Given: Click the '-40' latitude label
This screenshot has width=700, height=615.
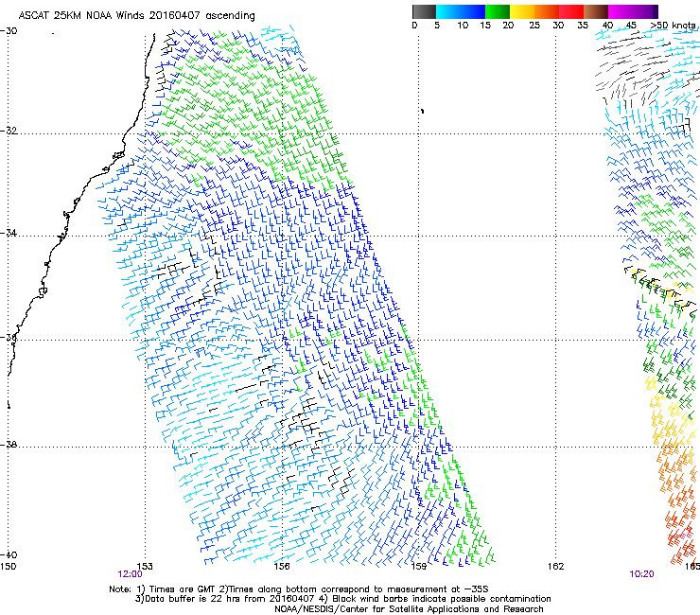Looking at the screenshot, I should coord(9,555).
